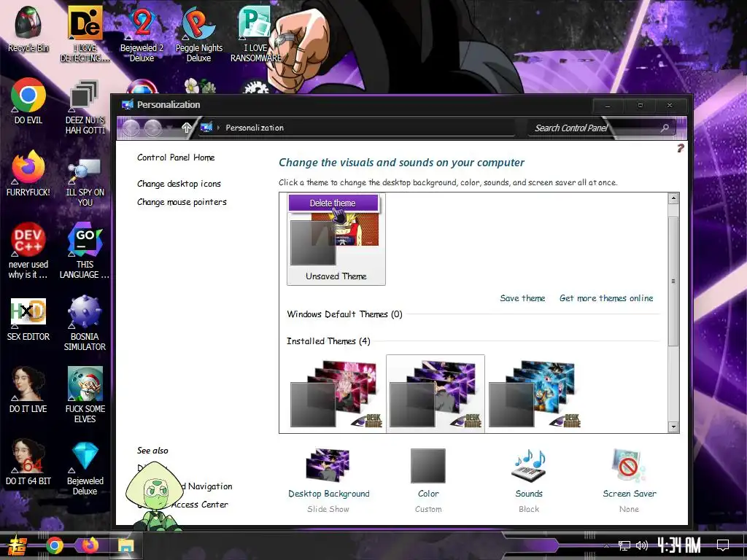Open Change desktop icons link
747x560 pixels.
pos(179,184)
